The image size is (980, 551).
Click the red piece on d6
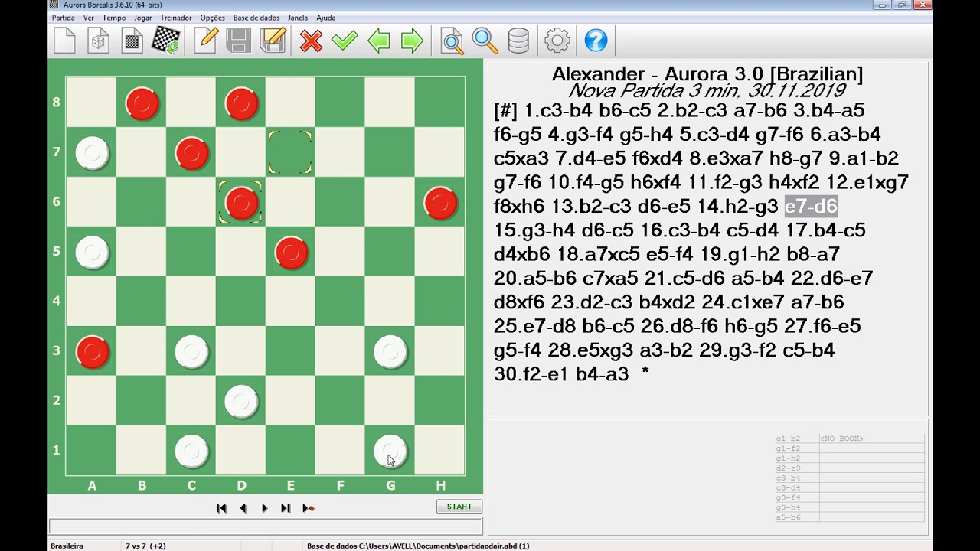242,203
